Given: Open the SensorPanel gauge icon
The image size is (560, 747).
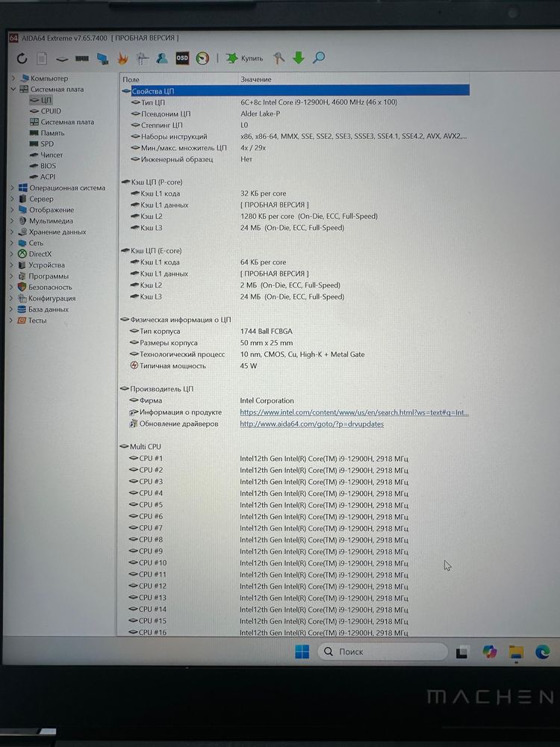Looking at the screenshot, I should pyautogui.click(x=202, y=58).
